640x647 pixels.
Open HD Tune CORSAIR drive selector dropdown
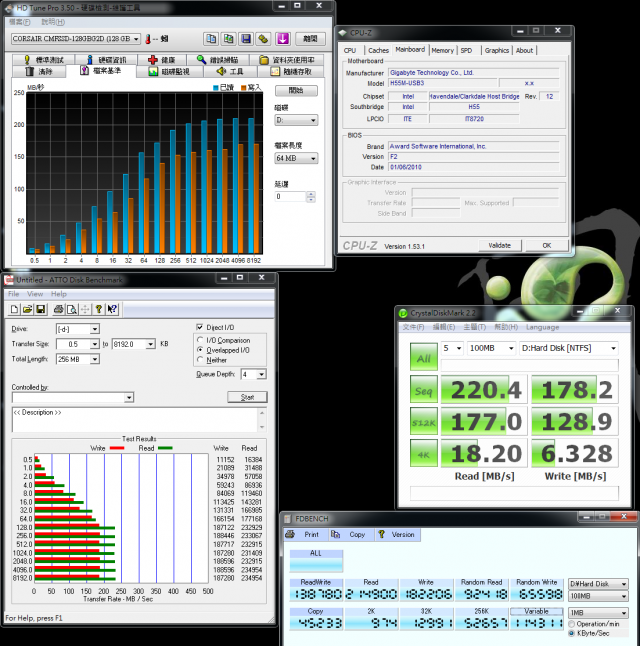coord(76,39)
